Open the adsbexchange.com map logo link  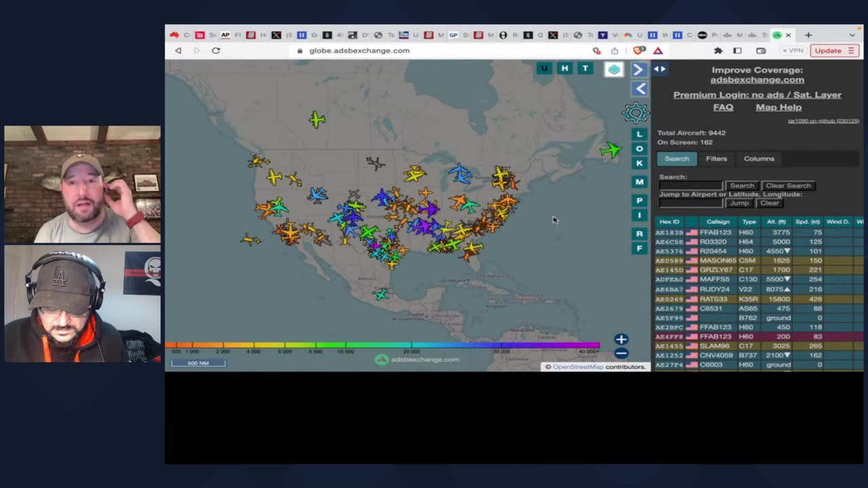pyautogui.click(x=417, y=360)
